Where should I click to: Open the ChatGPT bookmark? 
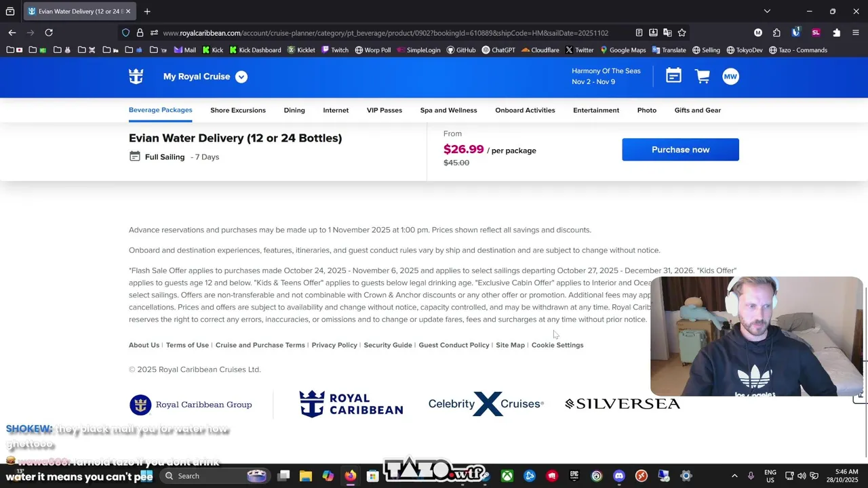pos(498,50)
